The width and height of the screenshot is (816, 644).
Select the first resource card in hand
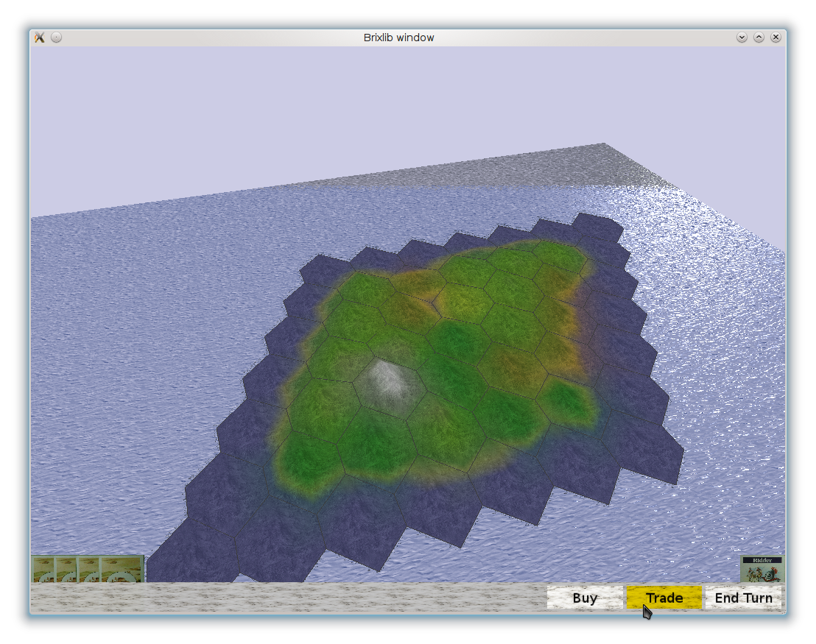pyautogui.click(x=43, y=569)
